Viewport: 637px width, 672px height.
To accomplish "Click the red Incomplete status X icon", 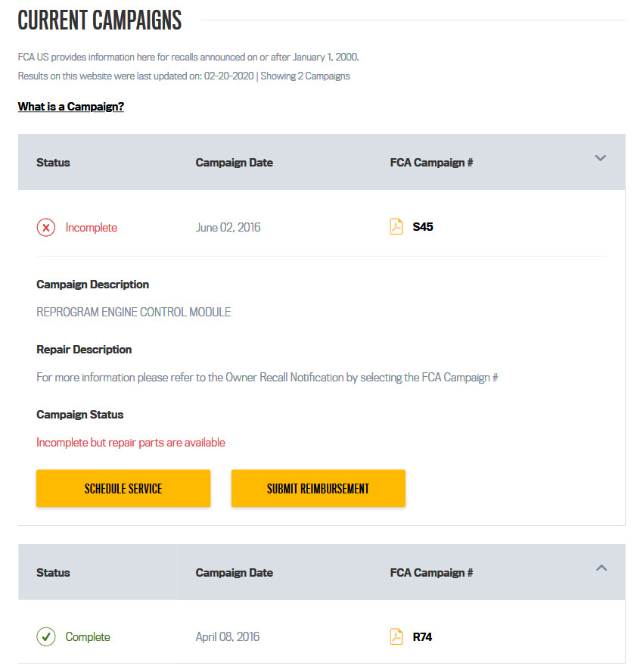I will [x=46, y=228].
